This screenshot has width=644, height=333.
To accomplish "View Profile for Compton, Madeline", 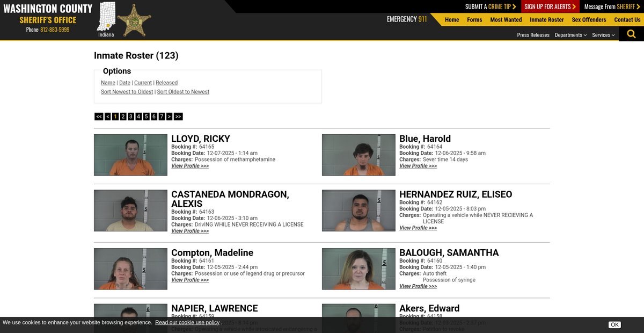I will coord(190,280).
